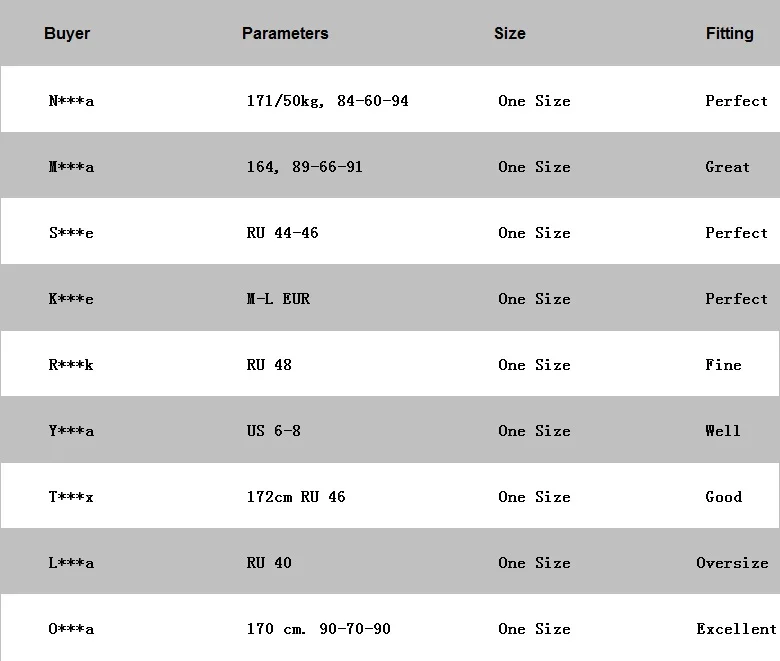Select buyer name N***a

click(x=71, y=101)
